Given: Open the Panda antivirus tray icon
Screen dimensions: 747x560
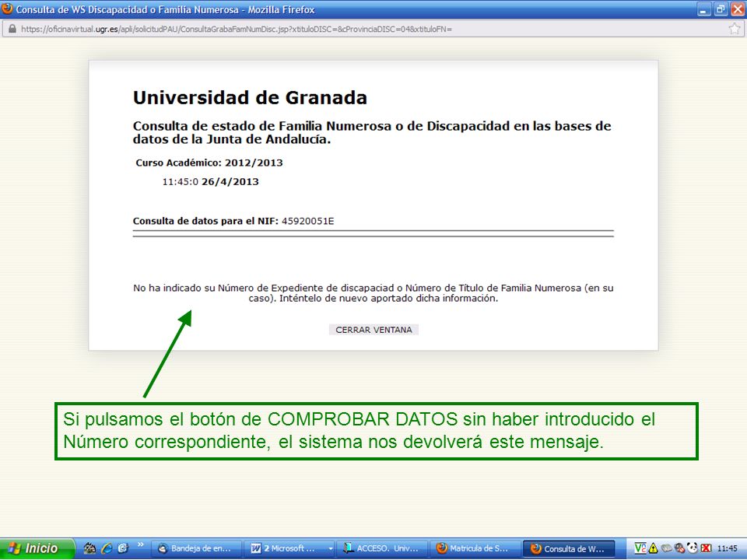Looking at the screenshot, I should (x=693, y=548).
